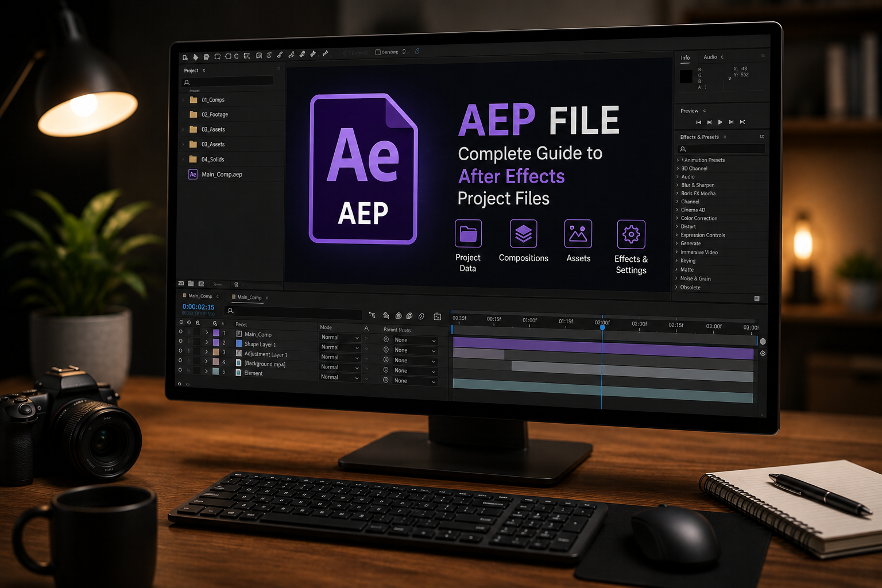Click the Mode column header in timeline

point(326,327)
